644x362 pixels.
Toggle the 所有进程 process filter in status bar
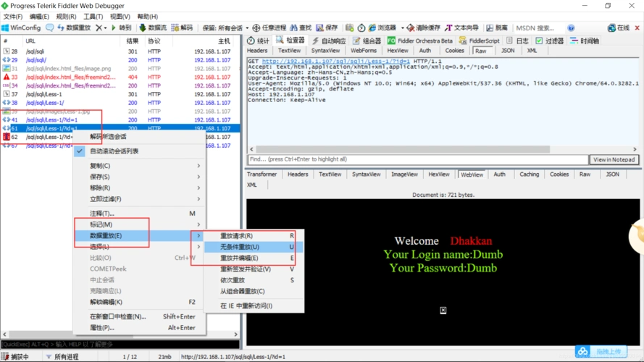62,357
